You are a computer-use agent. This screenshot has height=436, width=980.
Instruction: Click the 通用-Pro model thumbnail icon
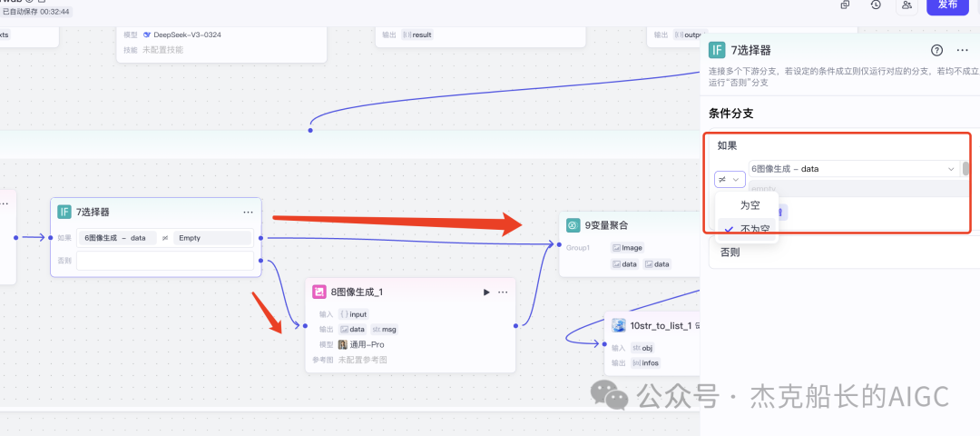click(x=342, y=344)
